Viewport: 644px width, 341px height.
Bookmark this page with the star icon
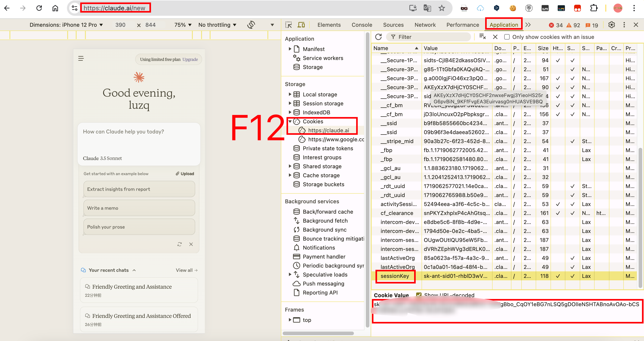point(442,8)
